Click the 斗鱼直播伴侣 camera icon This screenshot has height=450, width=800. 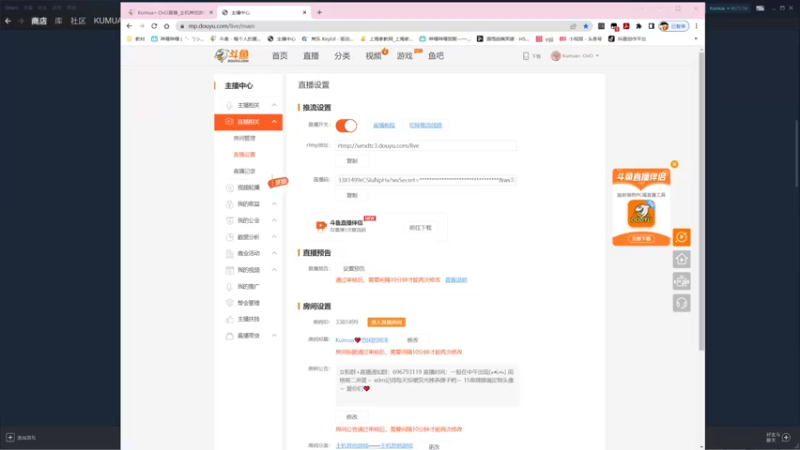pos(320,226)
